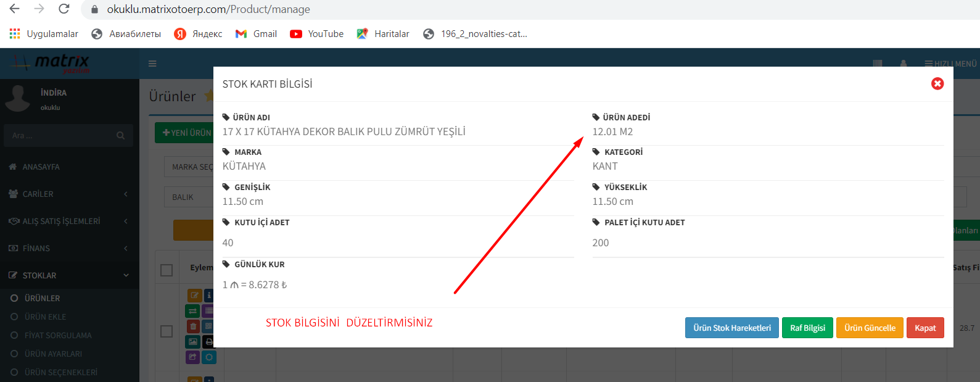
Task: Click the orange edit icon in first row
Action: click(194, 296)
